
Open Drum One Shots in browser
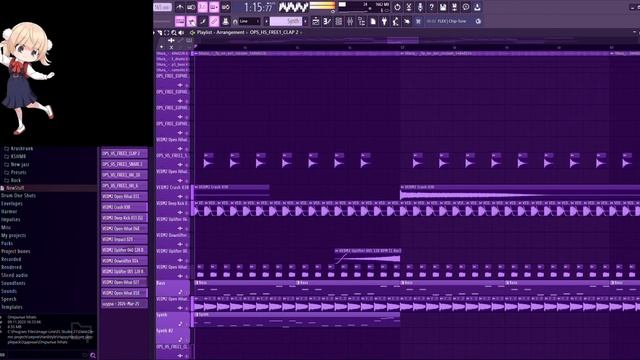[x=18, y=196]
